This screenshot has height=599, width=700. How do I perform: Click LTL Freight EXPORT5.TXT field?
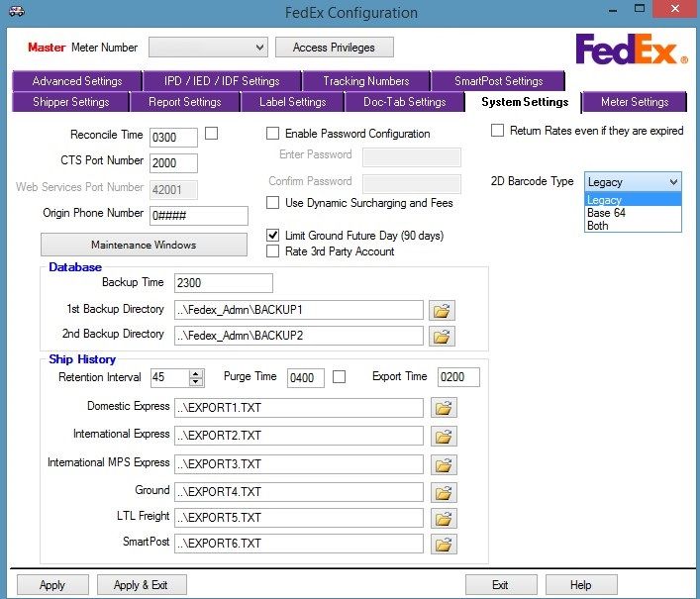tap(299, 517)
